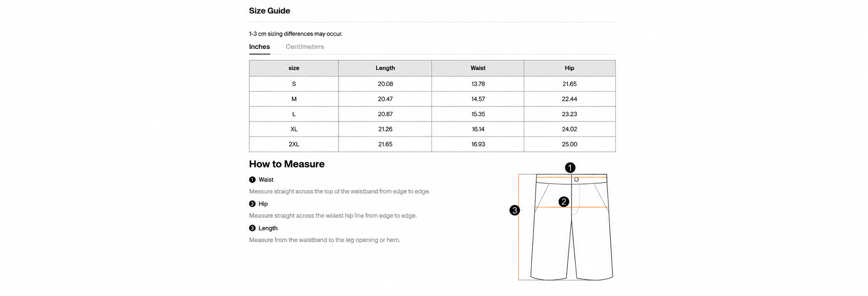Click the Size Guide heading
Viewport: 868px width, 296px height.
coord(269,11)
